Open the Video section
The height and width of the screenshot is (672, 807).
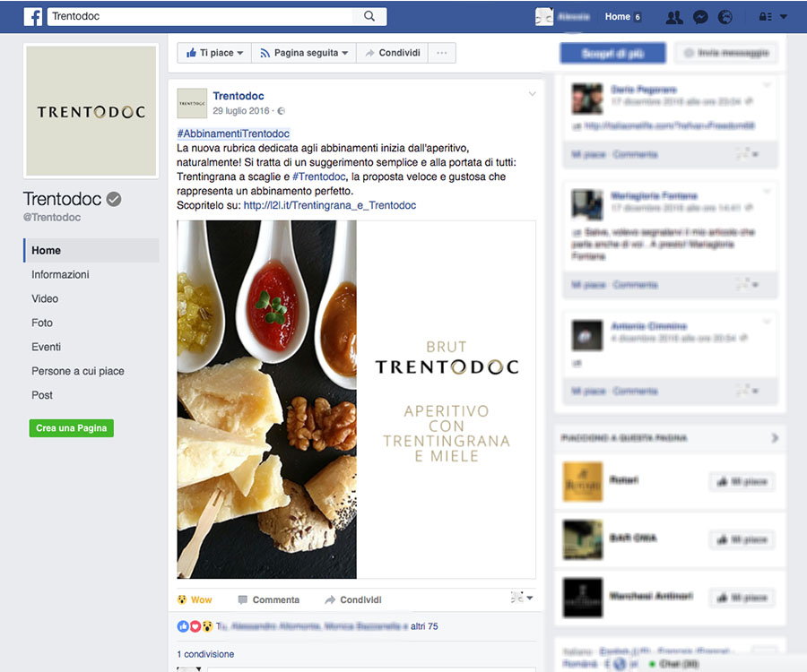coord(45,298)
